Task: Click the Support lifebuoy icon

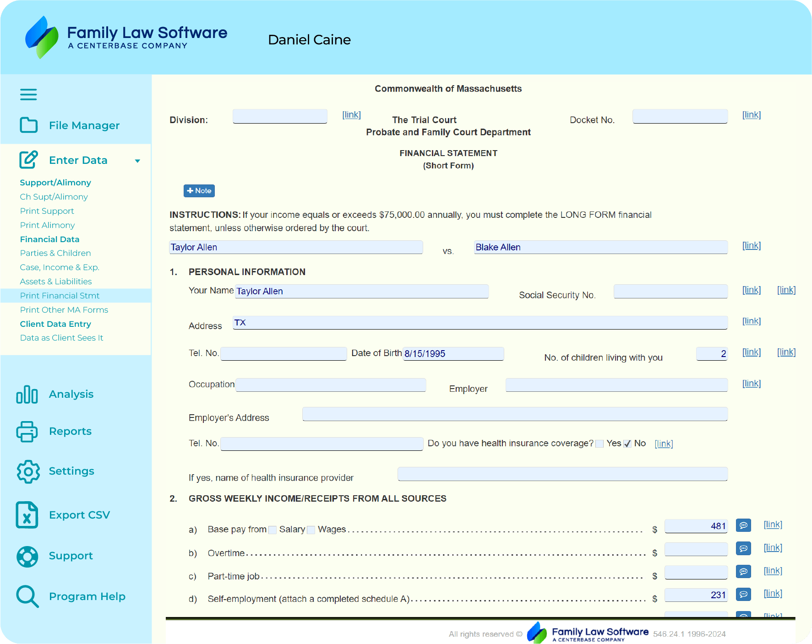Action: click(x=27, y=556)
